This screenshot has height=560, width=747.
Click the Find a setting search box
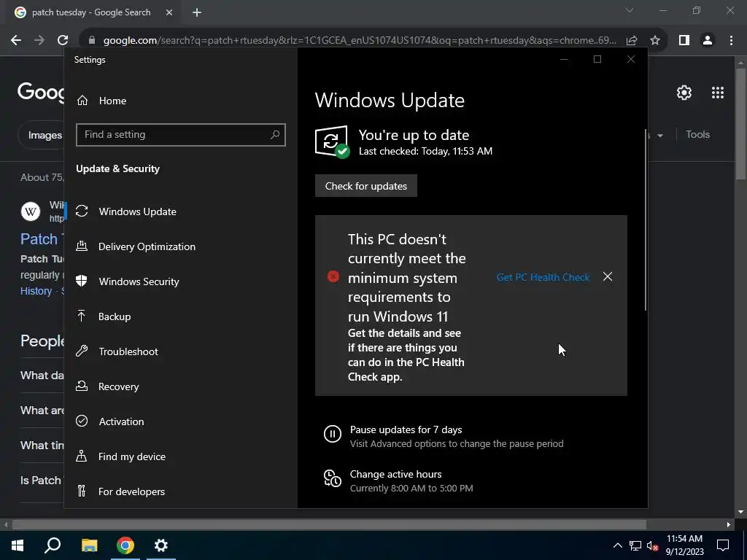coord(181,135)
